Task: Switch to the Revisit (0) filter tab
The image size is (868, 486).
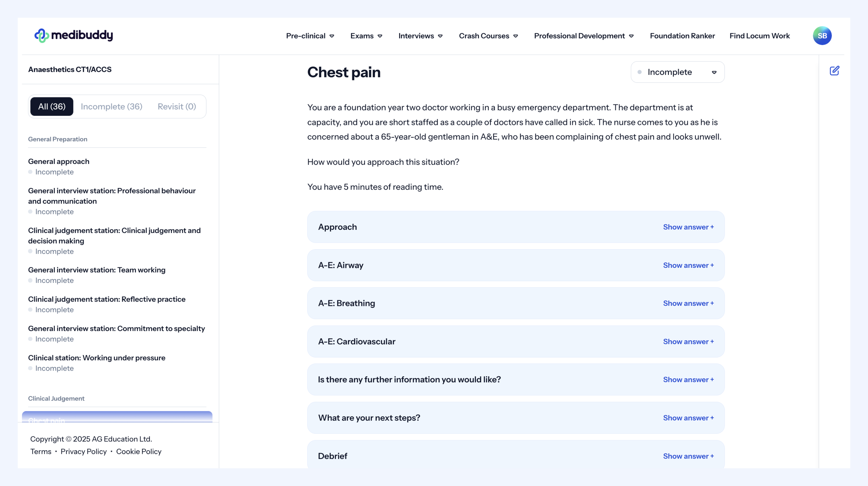Action: point(177,107)
